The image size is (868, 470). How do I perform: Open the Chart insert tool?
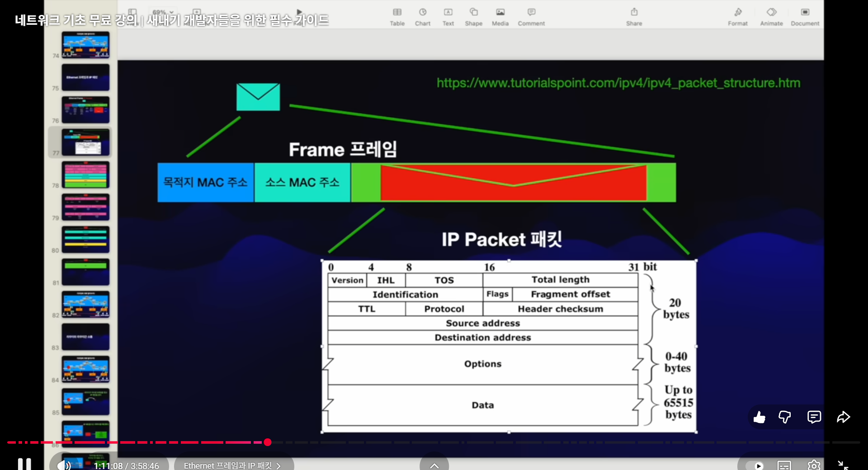[422, 16]
